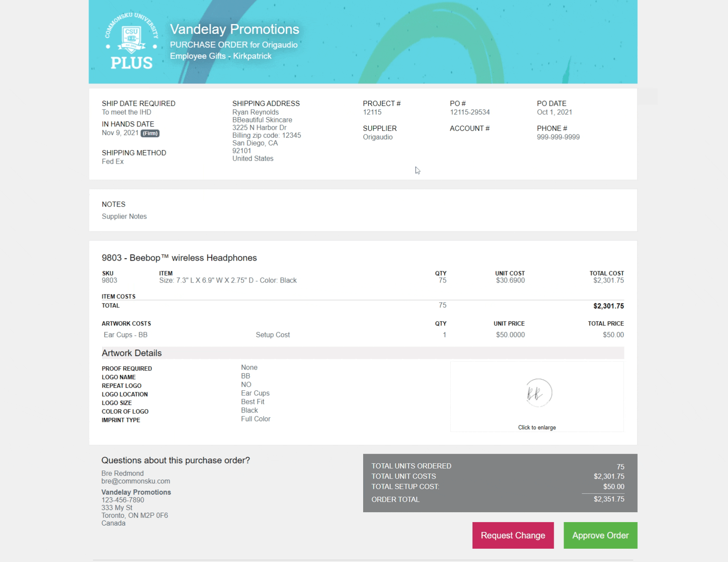Click the supplier phone number 999-999-9999

(x=558, y=137)
